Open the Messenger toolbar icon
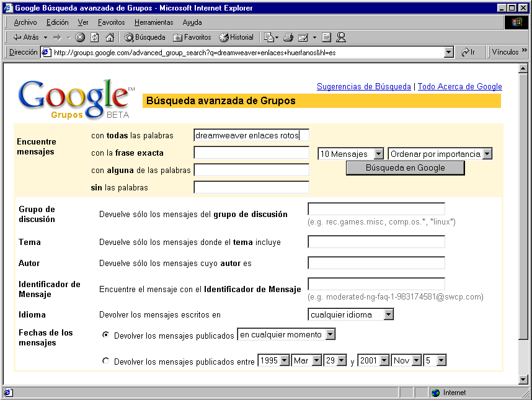This screenshot has height=400, width=532. click(341, 37)
